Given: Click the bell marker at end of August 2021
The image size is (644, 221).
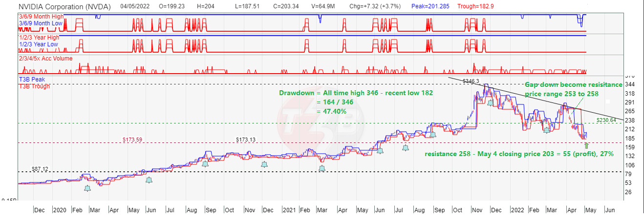Looking at the screenshot, I should 432,134.
